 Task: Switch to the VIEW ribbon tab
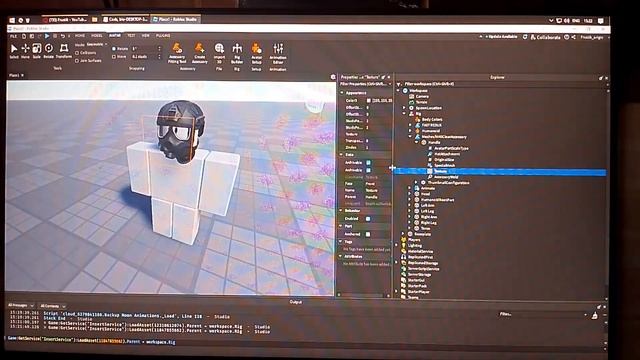tap(145, 36)
